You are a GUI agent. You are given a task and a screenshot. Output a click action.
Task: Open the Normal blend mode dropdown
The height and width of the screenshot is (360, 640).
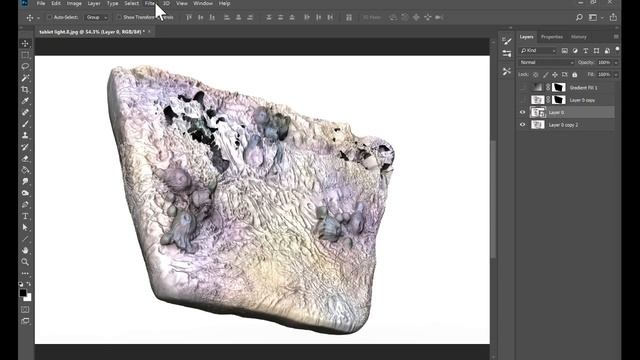[547, 62]
